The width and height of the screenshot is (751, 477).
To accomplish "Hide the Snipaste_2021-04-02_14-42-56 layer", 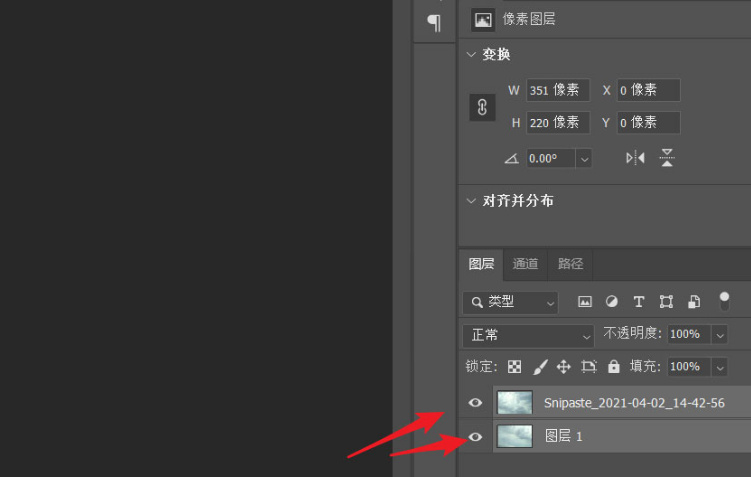I will coord(475,403).
